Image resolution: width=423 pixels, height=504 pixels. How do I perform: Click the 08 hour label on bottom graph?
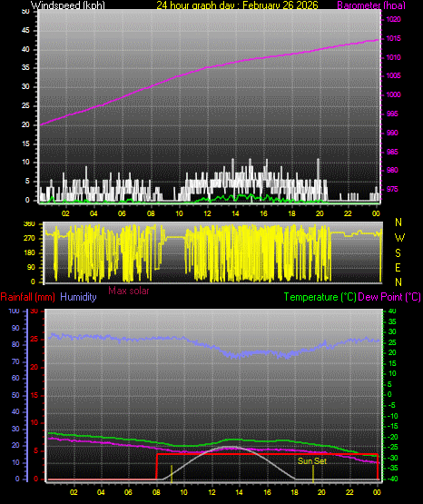tap(156, 492)
